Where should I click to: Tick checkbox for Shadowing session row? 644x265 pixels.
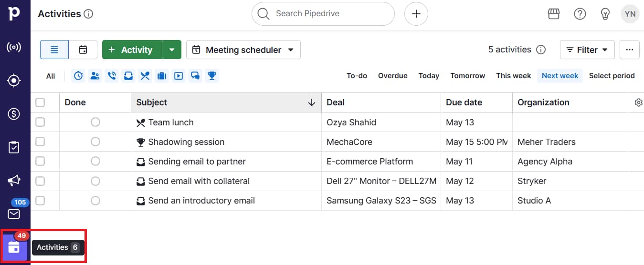point(40,142)
